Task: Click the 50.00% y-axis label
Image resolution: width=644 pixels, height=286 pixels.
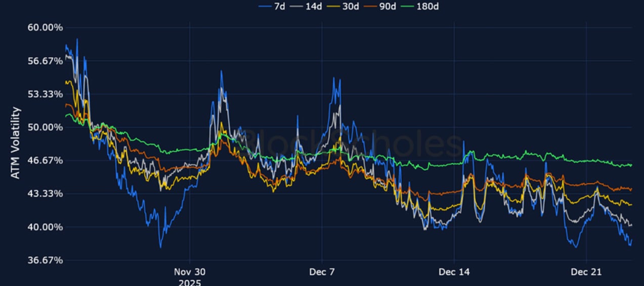Action: (45, 127)
